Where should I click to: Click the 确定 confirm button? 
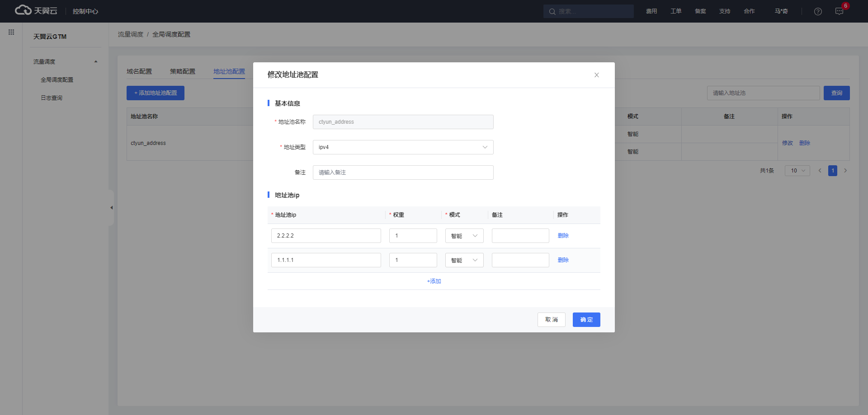(586, 320)
